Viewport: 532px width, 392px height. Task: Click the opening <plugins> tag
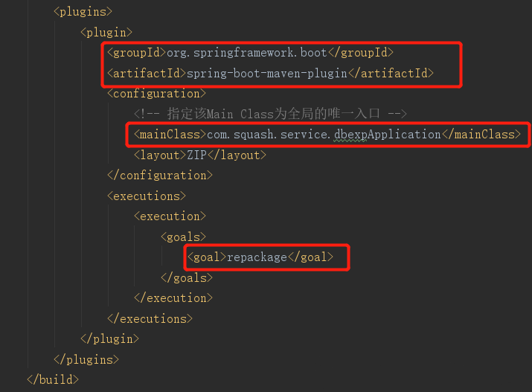pyautogui.click(x=83, y=12)
